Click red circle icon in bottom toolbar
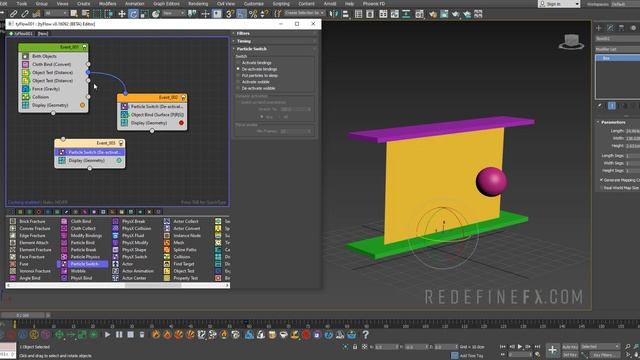 [306, 335]
